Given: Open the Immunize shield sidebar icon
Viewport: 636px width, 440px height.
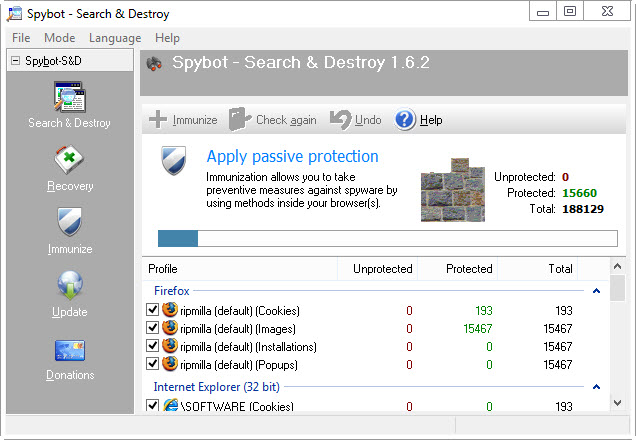Looking at the screenshot, I should 69,223.
